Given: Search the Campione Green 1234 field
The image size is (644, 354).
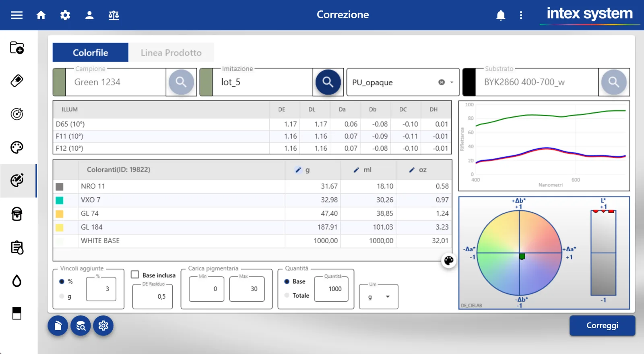Looking at the screenshot, I should tap(181, 82).
